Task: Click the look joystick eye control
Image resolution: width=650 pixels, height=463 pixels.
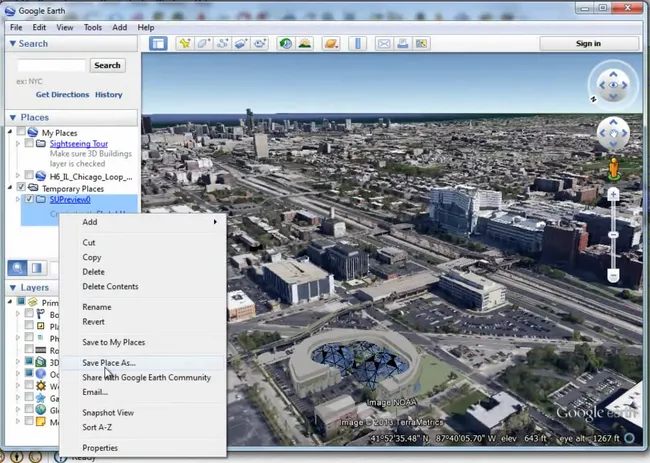Action: [613, 85]
